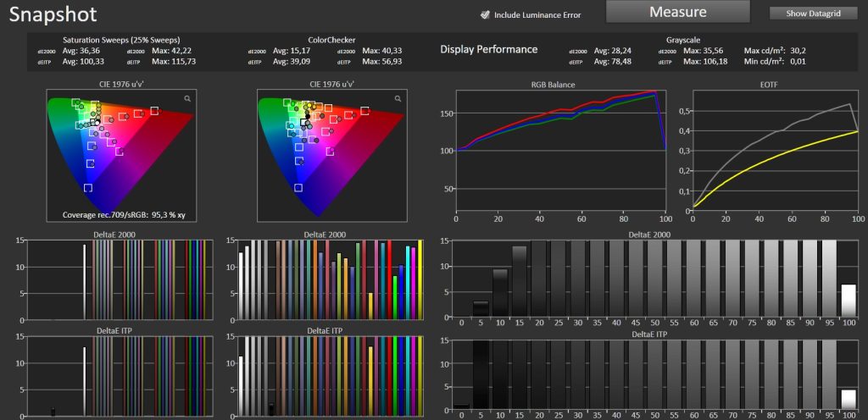Click the magnifier icon on Saturation Sweeps CIE chart
Viewport: 868px width, 420px height.
coord(186,99)
